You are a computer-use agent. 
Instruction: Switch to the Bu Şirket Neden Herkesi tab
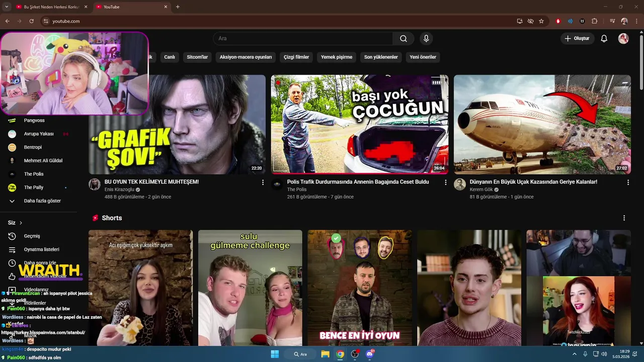tap(51, 7)
